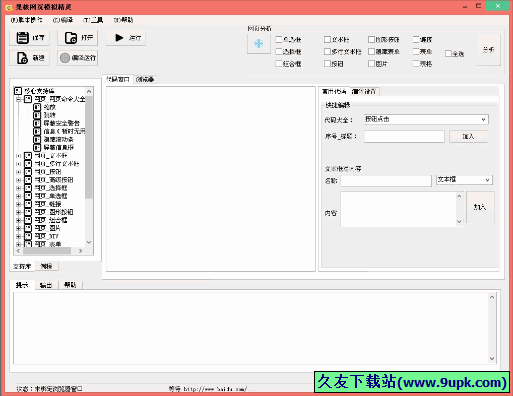Click the 屏蔽安全警告 command icon
The height and width of the screenshot is (396, 513).
pos(37,123)
